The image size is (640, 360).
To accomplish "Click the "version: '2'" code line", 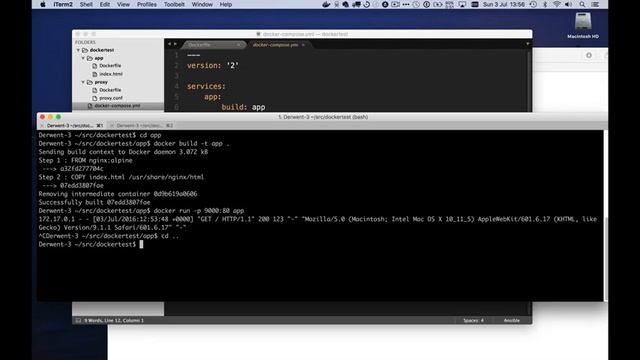I will [213, 65].
